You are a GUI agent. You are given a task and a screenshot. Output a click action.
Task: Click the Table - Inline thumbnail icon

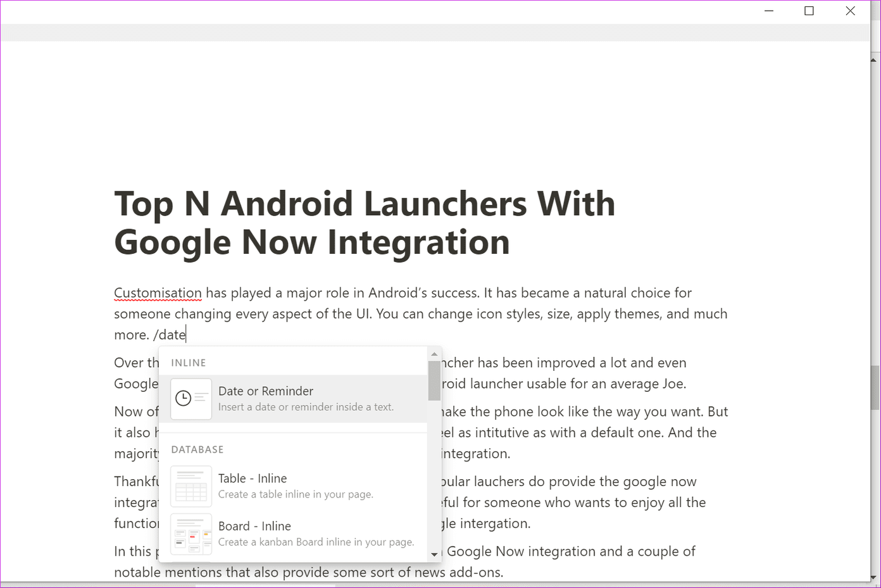coord(191,486)
